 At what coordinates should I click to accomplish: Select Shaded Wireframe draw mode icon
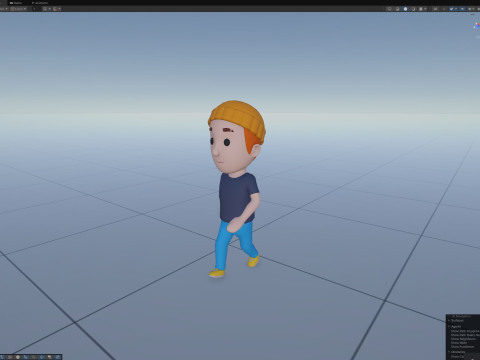tap(397, 9)
